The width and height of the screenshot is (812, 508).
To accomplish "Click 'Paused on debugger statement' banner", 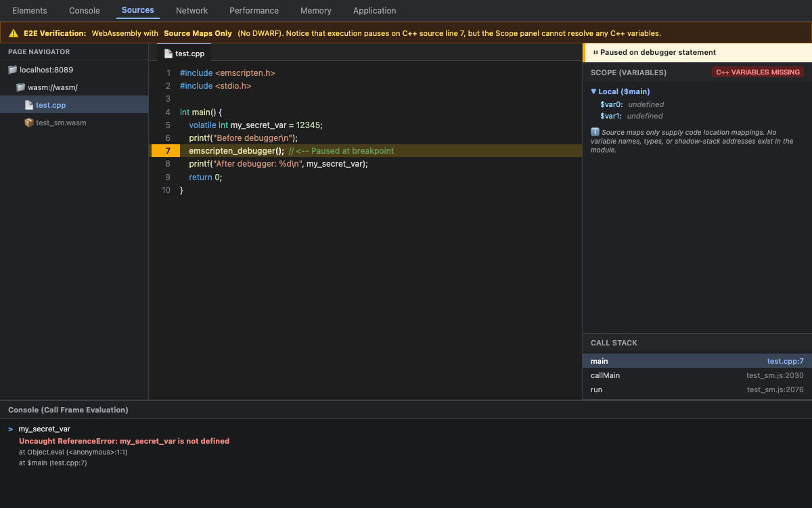I will point(697,53).
